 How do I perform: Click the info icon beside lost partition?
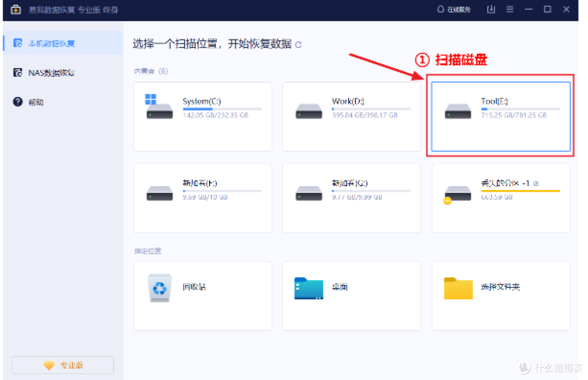point(536,183)
